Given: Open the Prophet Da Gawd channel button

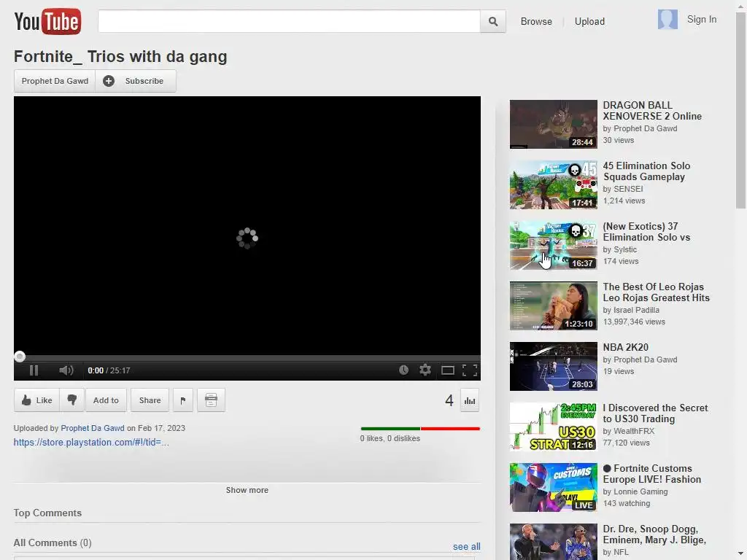Looking at the screenshot, I should click(x=55, y=81).
